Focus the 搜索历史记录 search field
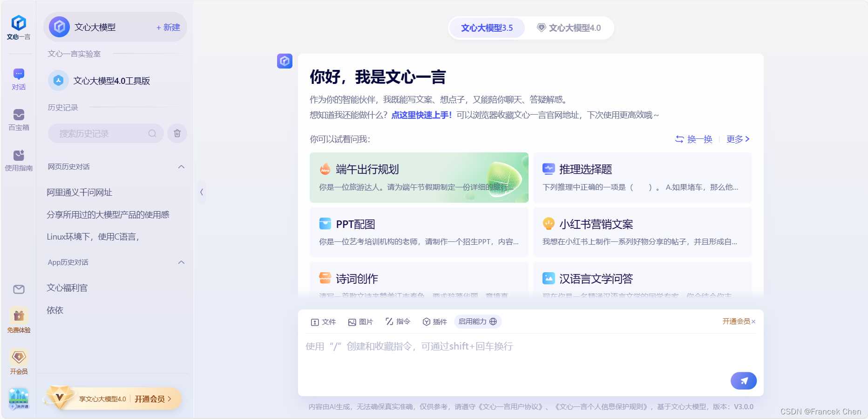This screenshot has width=868, height=419. tap(106, 134)
